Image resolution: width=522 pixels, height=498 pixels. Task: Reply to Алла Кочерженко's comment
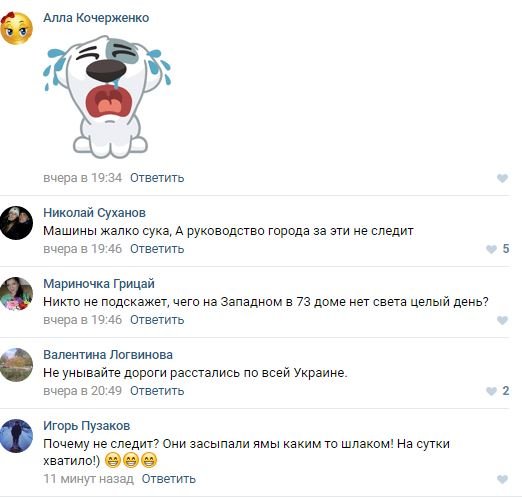pyautogui.click(x=157, y=178)
